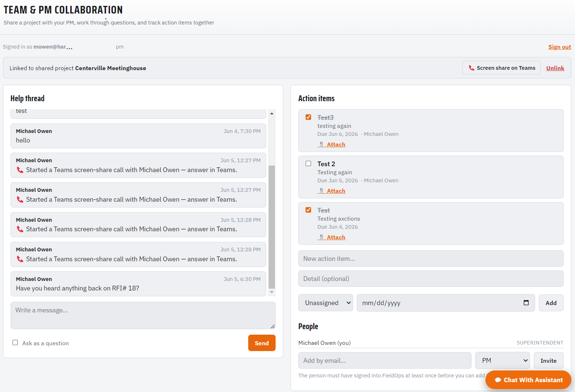Enable the Ask as a question checkbox
The image size is (575, 392).
coord(15,343)
